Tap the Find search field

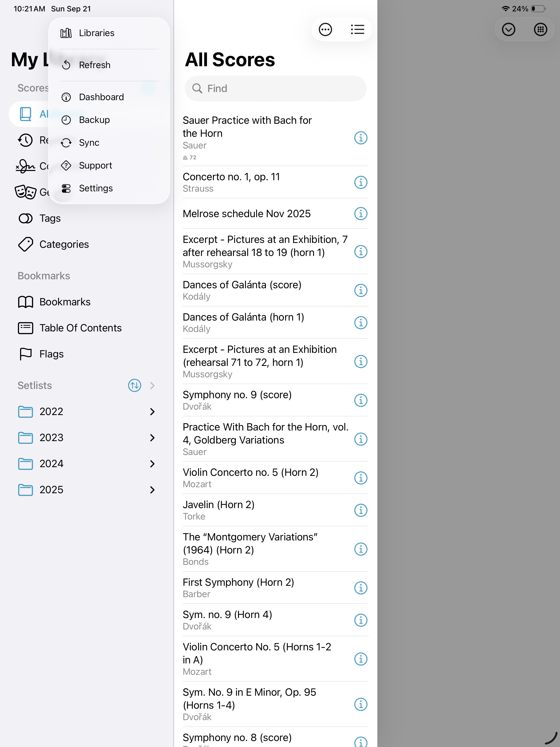click(x=275, y=88)
